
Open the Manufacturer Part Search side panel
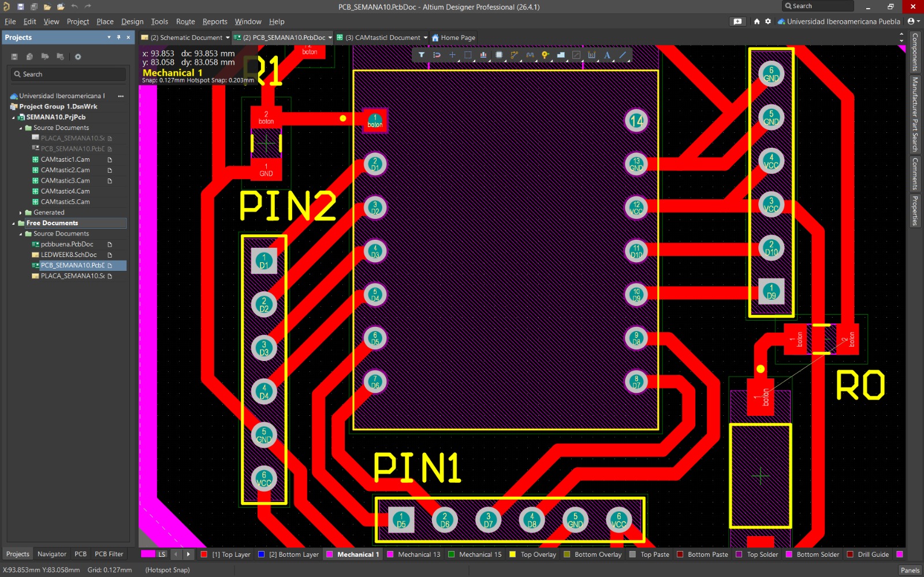point(915,114)
